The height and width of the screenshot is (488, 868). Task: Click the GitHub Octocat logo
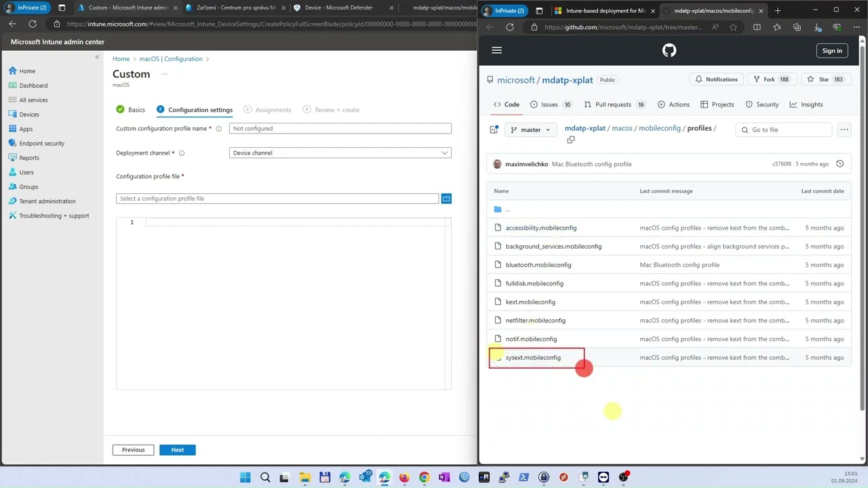pos(669,50)
